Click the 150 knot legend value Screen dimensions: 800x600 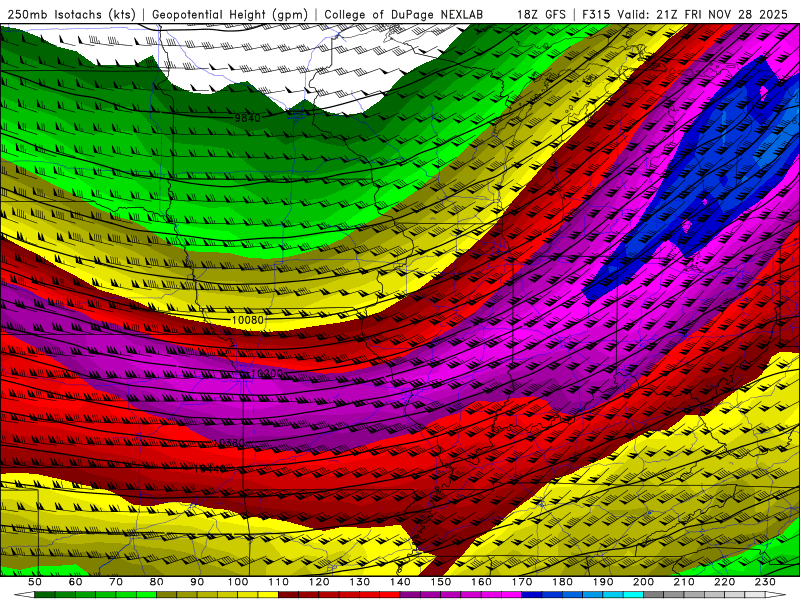[x=441, y=582]
